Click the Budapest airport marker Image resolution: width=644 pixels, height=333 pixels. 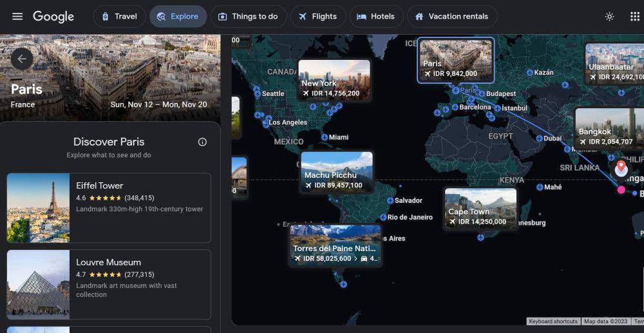482,93
